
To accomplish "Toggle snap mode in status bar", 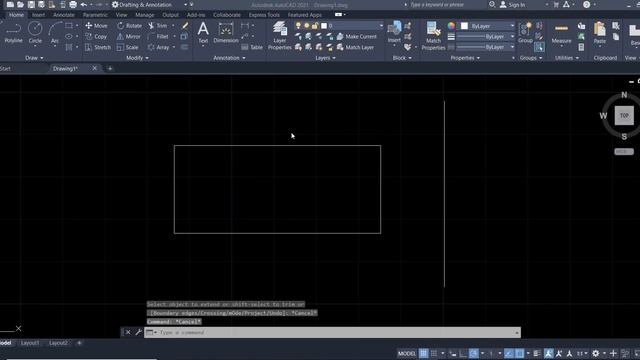I will [434, 353].
